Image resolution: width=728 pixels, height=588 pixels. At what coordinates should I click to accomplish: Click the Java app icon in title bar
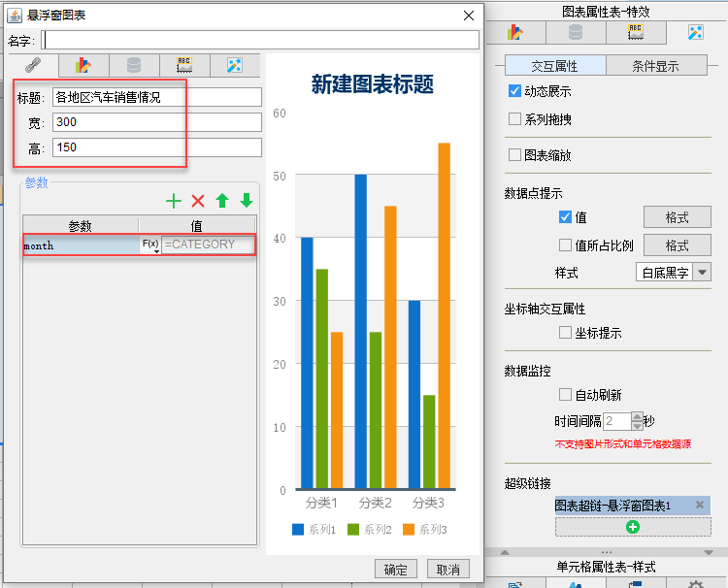[15, 16]
